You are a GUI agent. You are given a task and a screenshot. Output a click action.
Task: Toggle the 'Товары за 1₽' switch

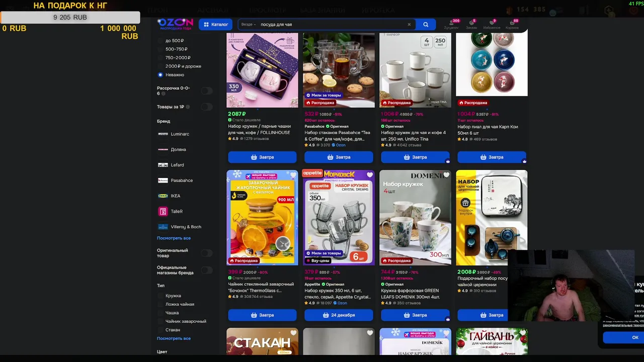click(206, 107)
